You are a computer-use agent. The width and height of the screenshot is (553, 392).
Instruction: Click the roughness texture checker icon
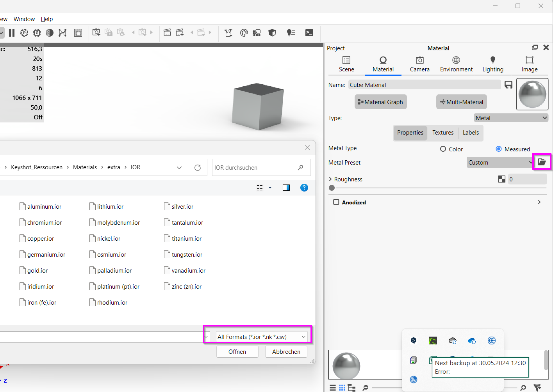[502, 179]
